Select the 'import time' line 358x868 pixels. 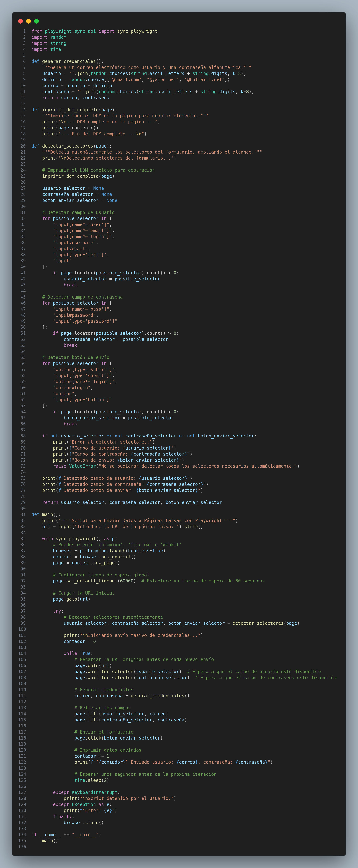click(x=46, y=50)
